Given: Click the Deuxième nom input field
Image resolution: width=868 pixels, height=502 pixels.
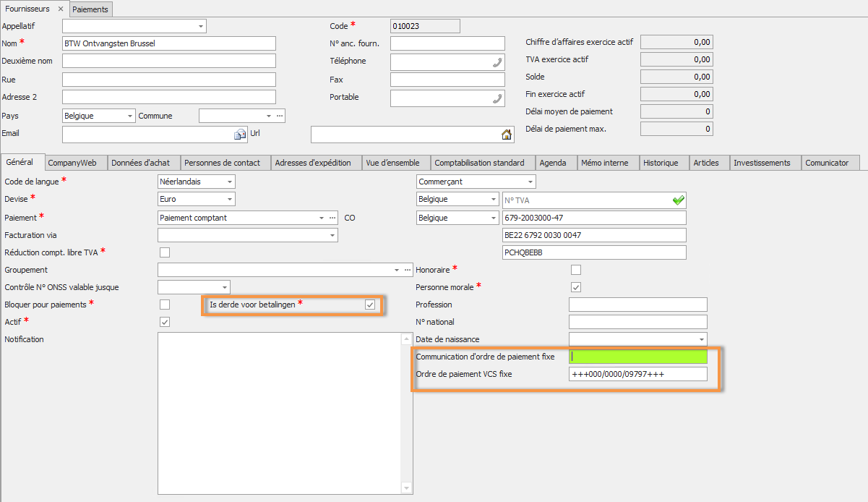Looking at the screenshot, I should click(169, 61).
